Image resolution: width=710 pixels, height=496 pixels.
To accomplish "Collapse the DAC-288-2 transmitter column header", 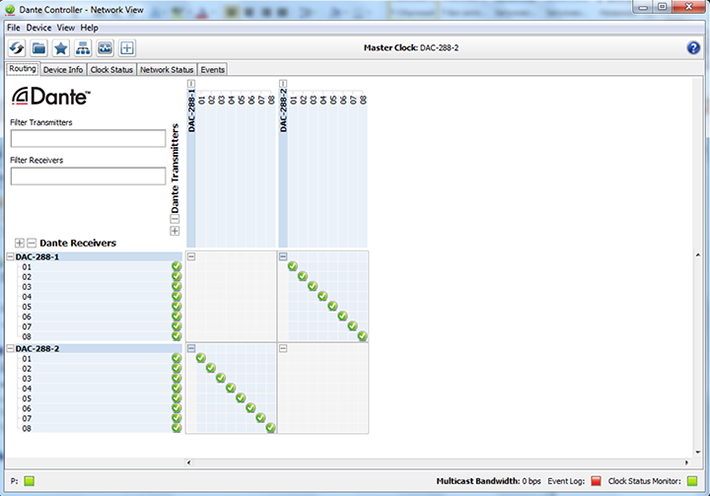I will pos(283,83).
